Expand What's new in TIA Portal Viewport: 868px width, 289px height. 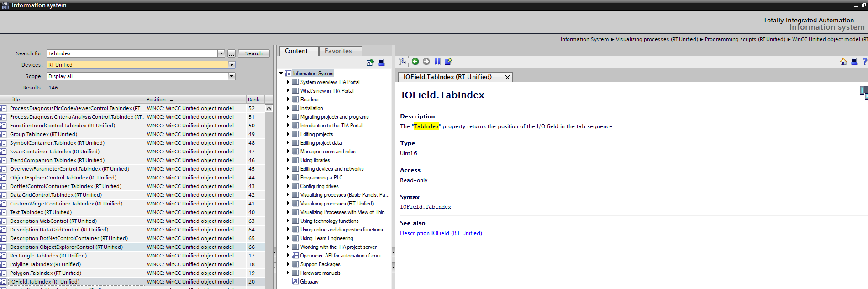(288, 91)
